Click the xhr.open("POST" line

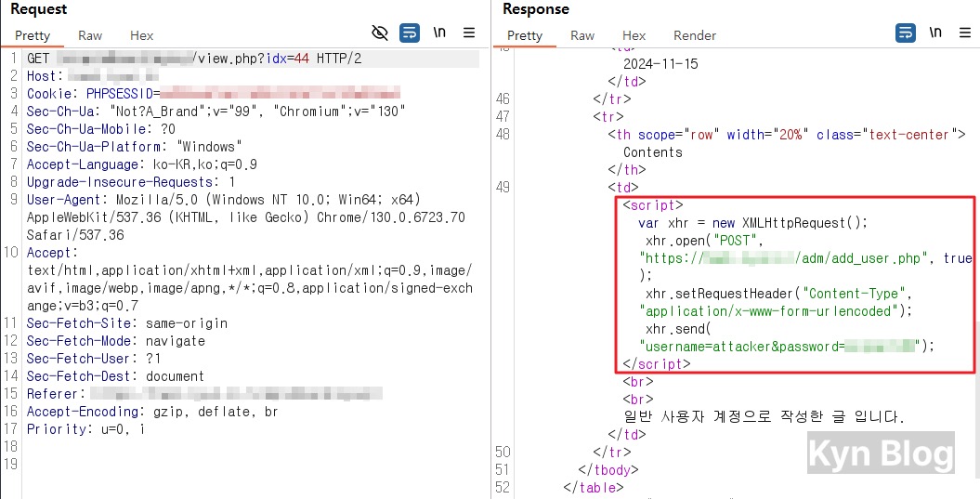[706, 240]
